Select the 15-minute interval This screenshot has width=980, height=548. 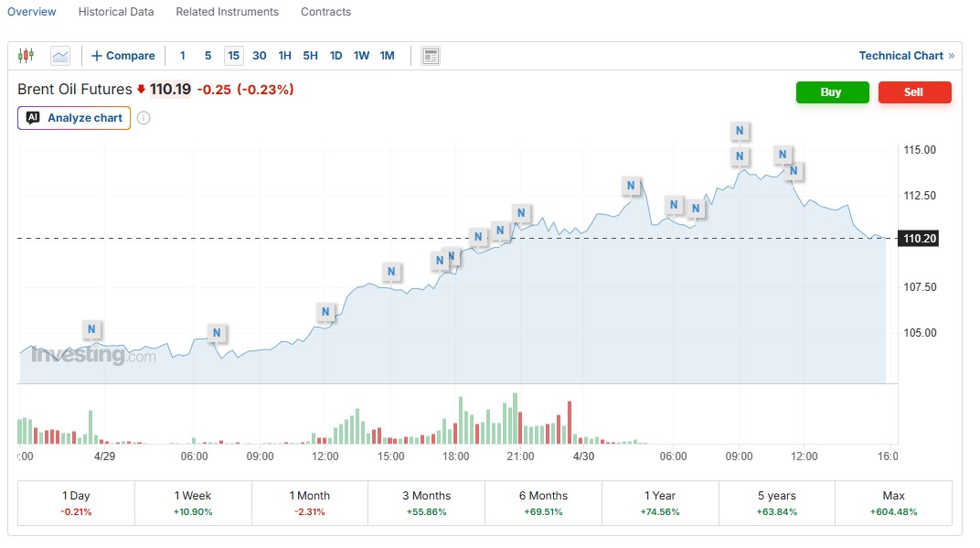[x=234, y=56]
